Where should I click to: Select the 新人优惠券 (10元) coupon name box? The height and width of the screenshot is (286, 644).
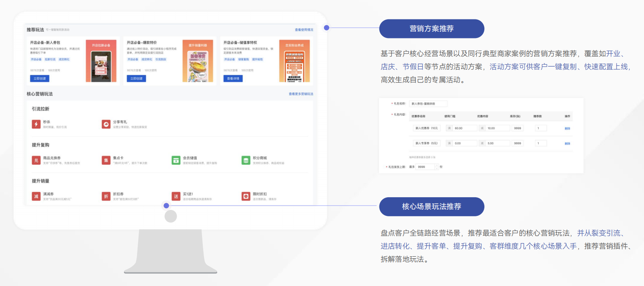tap(427, 128)
